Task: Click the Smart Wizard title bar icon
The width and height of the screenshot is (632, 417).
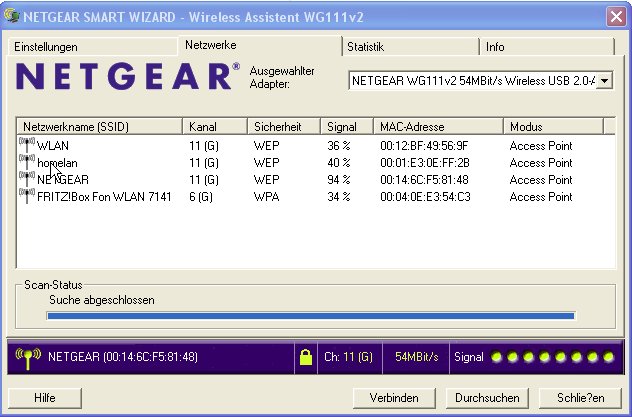Action: click(12, 16)
